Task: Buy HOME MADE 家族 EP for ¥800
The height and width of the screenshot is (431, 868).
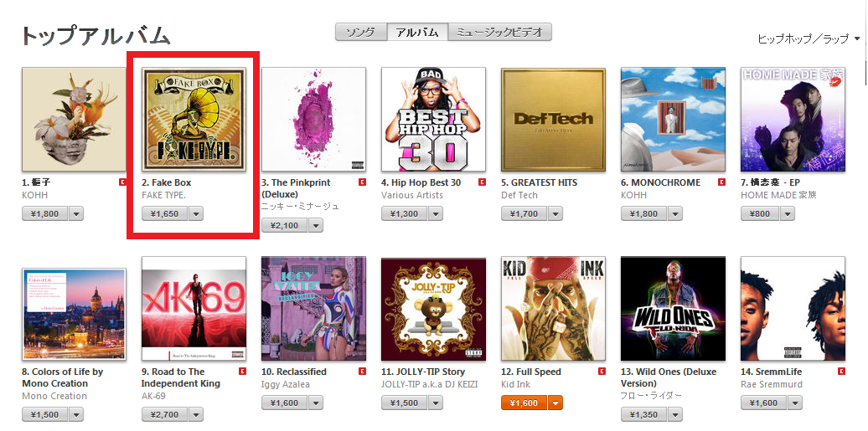Action: click(759, 213)
